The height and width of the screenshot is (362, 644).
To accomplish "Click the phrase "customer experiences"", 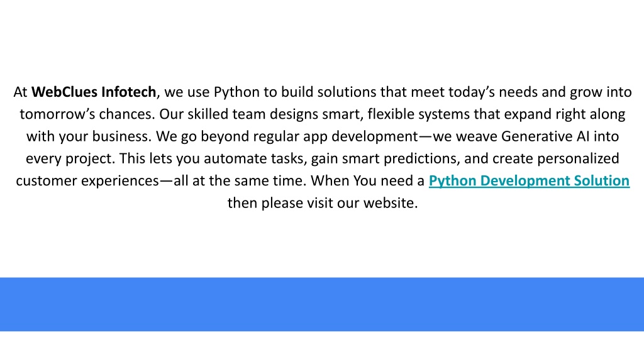I will pyautogui.click(x=87, y=181).
